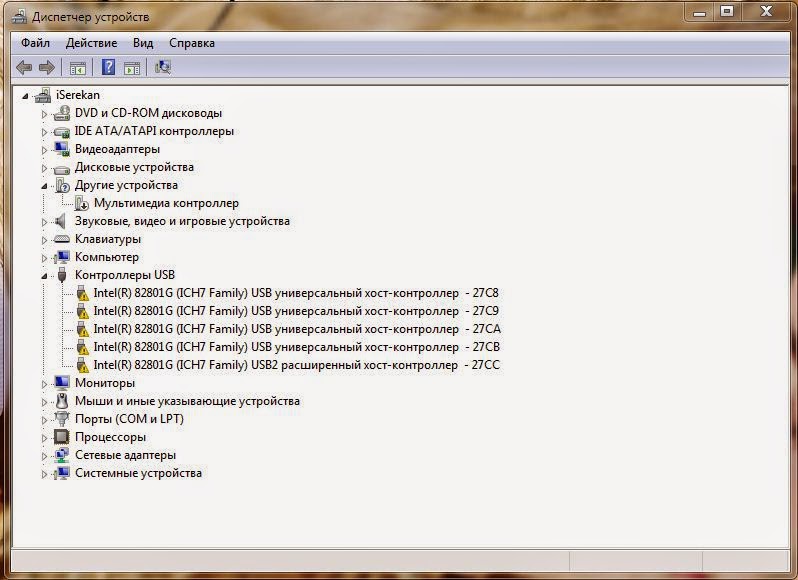Viewport: 798px width, 580px height.
Task: Expand DVD и CD-ROM дисководы
Action: coord(44,114)
